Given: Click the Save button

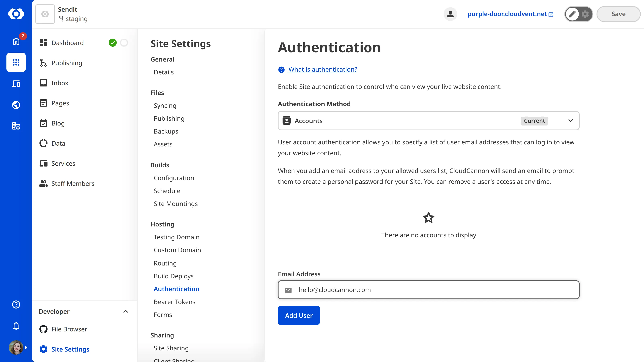Looking at the screenshot, I should tap(618, 14).
